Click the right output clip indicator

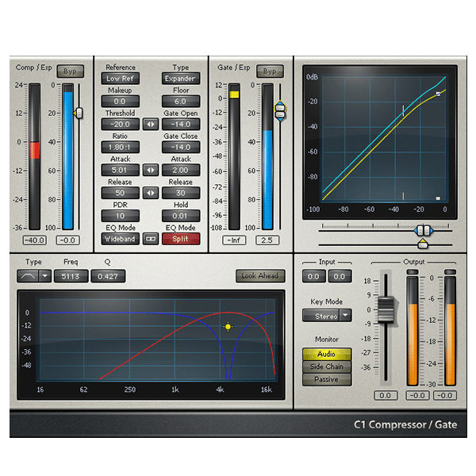click(450, 271)
